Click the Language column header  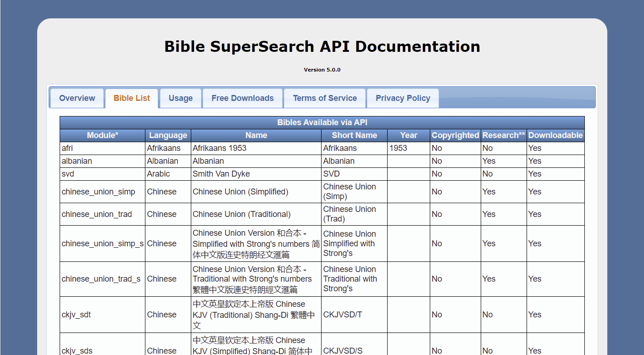point(168,135)
